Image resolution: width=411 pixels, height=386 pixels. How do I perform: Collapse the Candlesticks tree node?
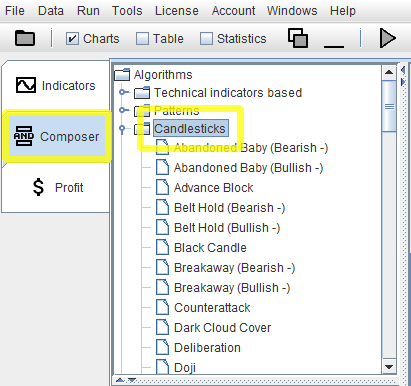coord(122,129)
